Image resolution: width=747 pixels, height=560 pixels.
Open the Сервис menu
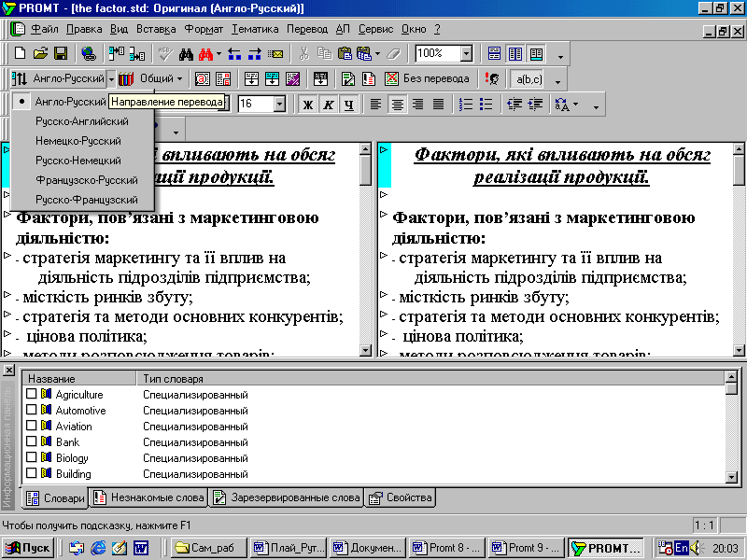click(376, 29)
